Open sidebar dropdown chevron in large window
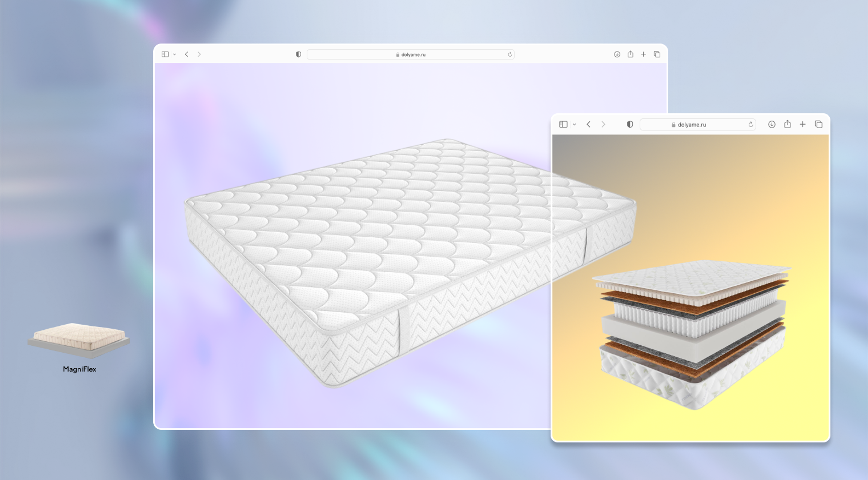868x480 pixels. point(175,55)
